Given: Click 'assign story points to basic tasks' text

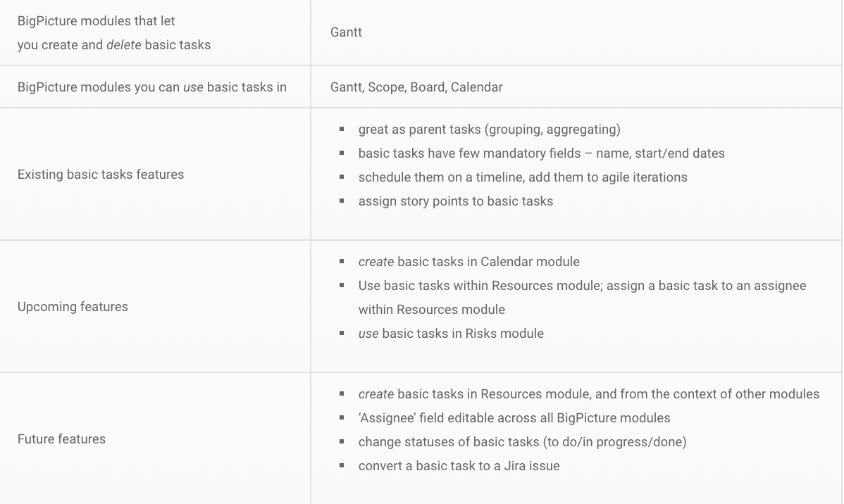Looking at the screenshot, I should pos(456,201).
